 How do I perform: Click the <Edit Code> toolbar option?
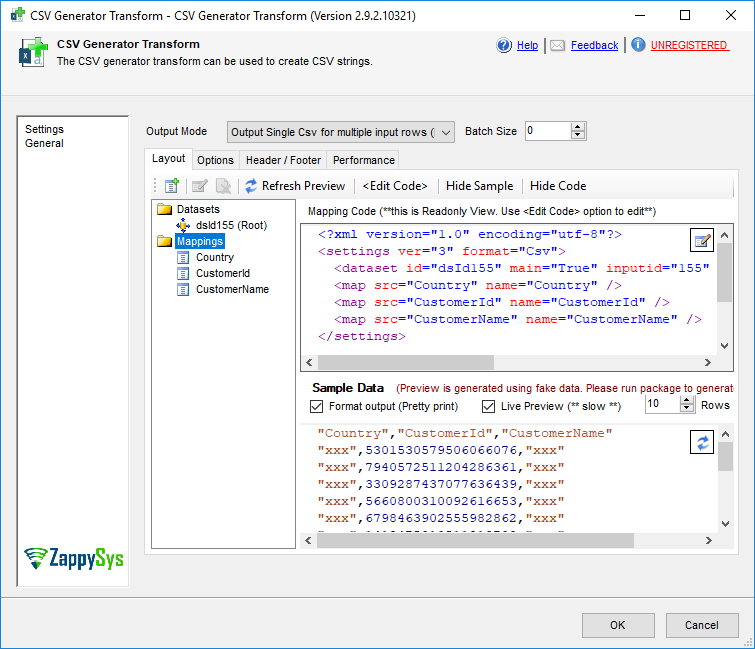click(x=395, y=186)
